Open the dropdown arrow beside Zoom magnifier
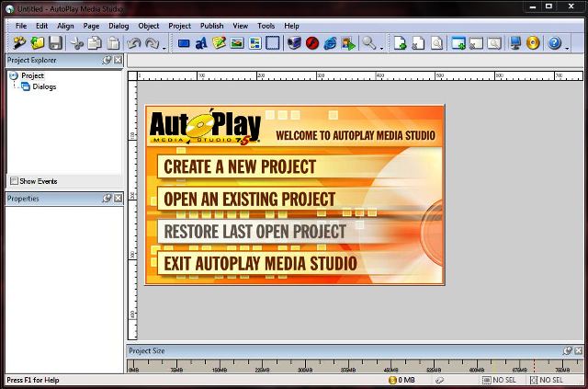Viewport: 588px width, 389px height. click(x=381, y=48)
